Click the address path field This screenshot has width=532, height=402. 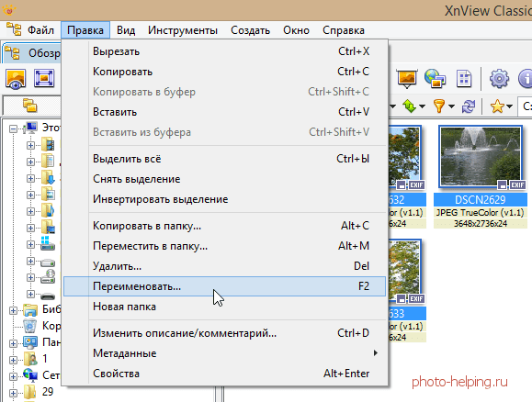[x=525, y=106]
